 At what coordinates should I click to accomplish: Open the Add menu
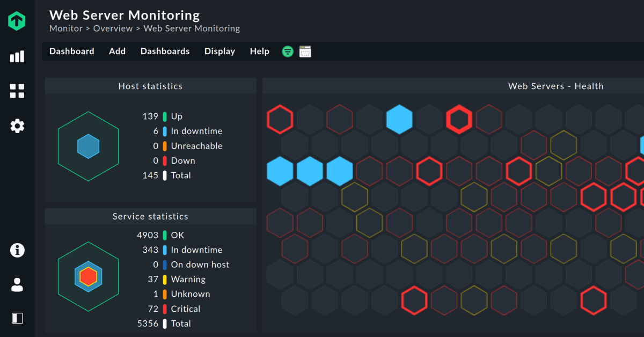117,52
